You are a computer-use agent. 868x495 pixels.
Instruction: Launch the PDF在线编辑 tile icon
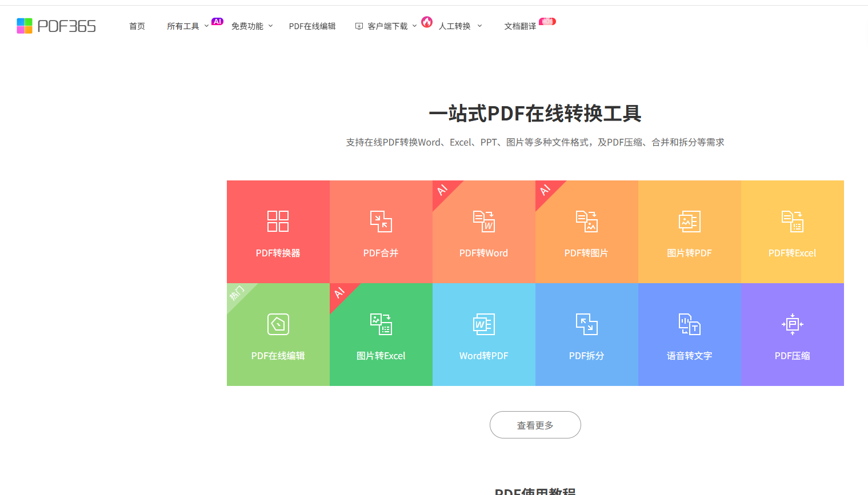point(278,324)
